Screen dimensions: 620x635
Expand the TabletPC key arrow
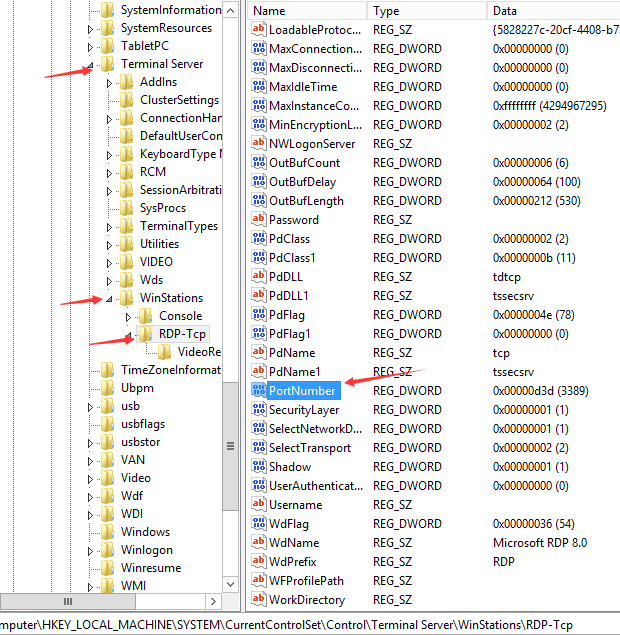(90, 46)
